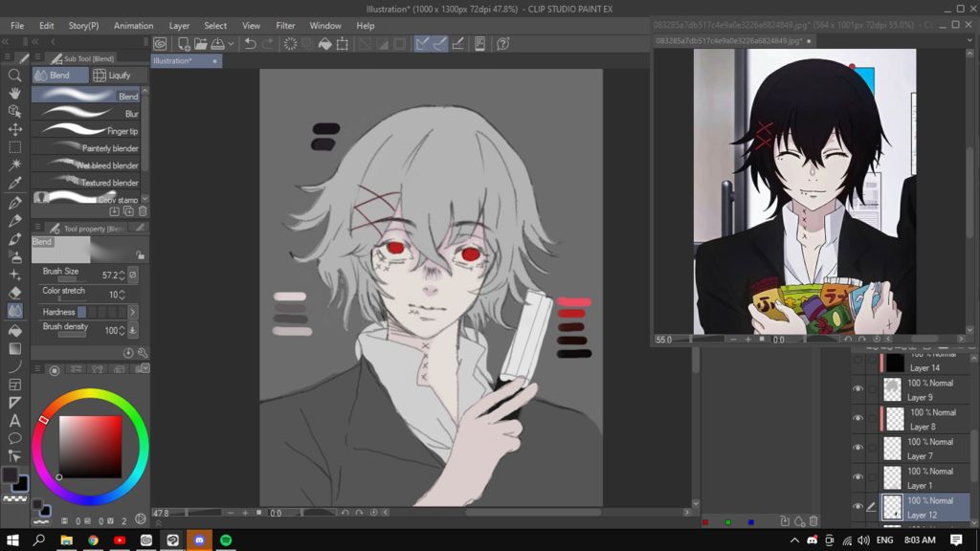Expand the Save options dropdown arrow
Viewport: 980px width, 551px height.
coord(231,44)
